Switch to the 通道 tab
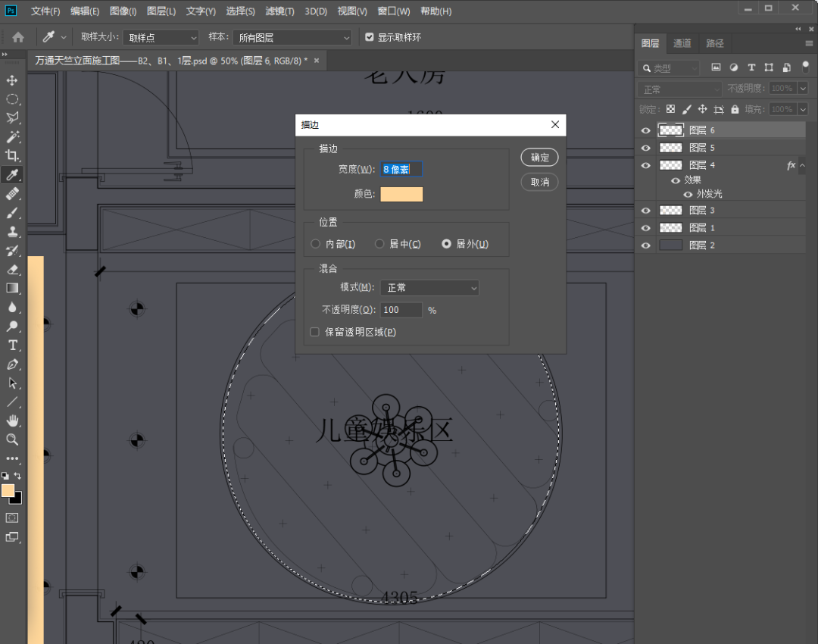 (x=682, y=43)
